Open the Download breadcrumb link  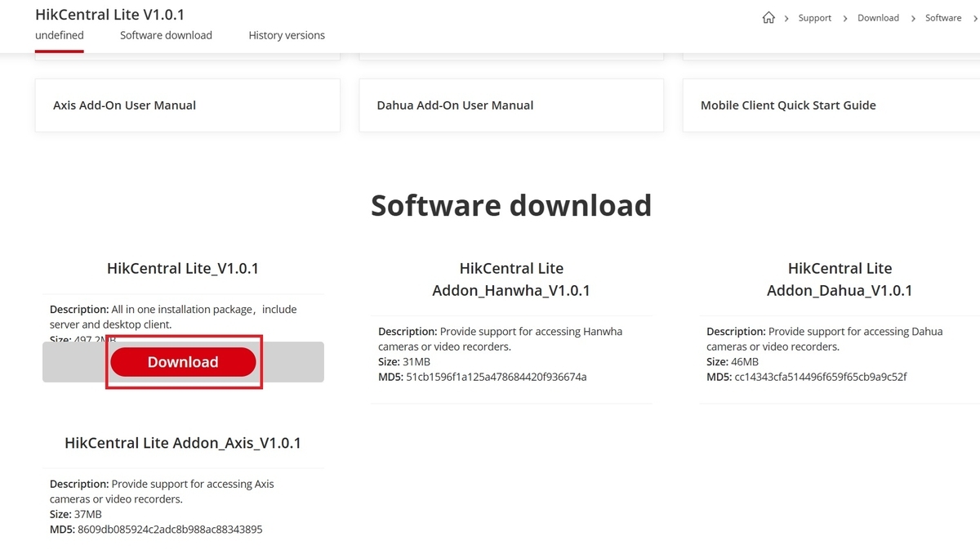pyautogui.click(x=878, y=17)
